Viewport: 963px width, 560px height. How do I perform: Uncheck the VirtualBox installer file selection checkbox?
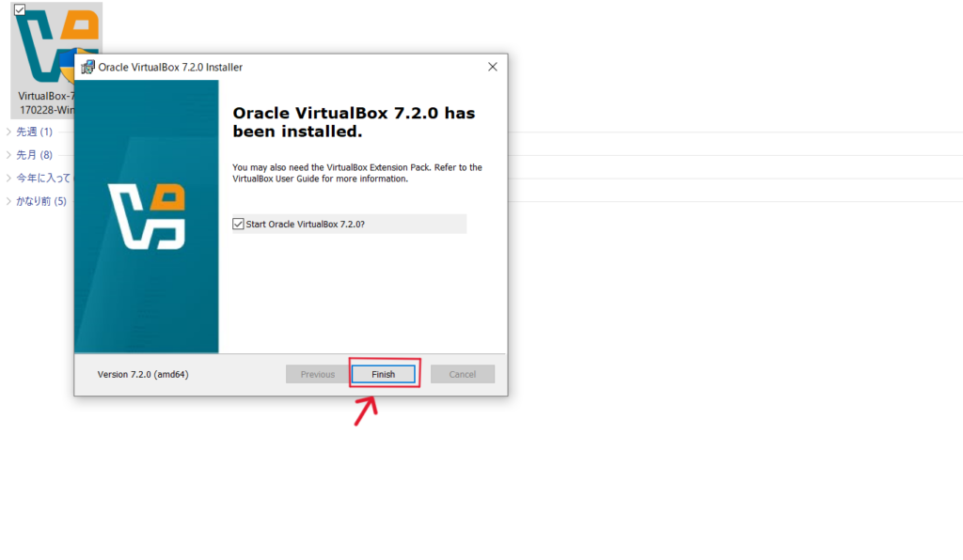click(20, 9)
